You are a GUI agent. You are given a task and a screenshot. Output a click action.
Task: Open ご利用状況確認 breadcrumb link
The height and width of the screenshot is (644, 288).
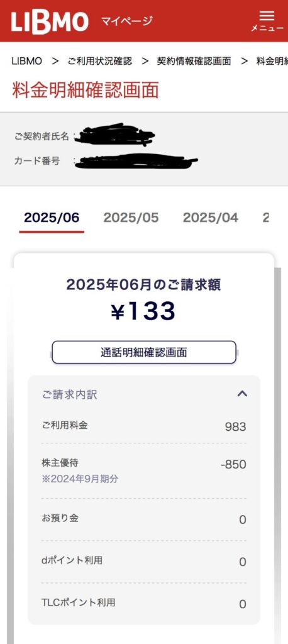click(x=100, y=61)
